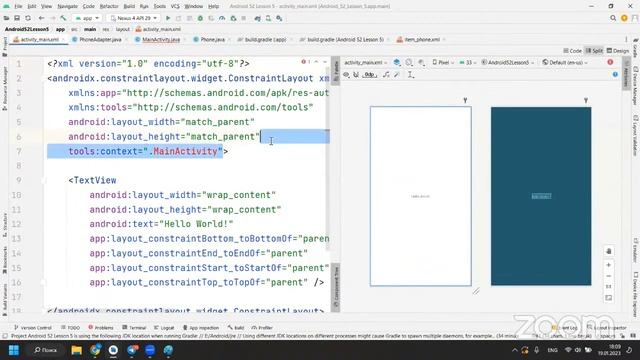Screen dimensions: 640x360
Task: Open File Explorer from the taskbar
Action: click(x=76, y=350)
